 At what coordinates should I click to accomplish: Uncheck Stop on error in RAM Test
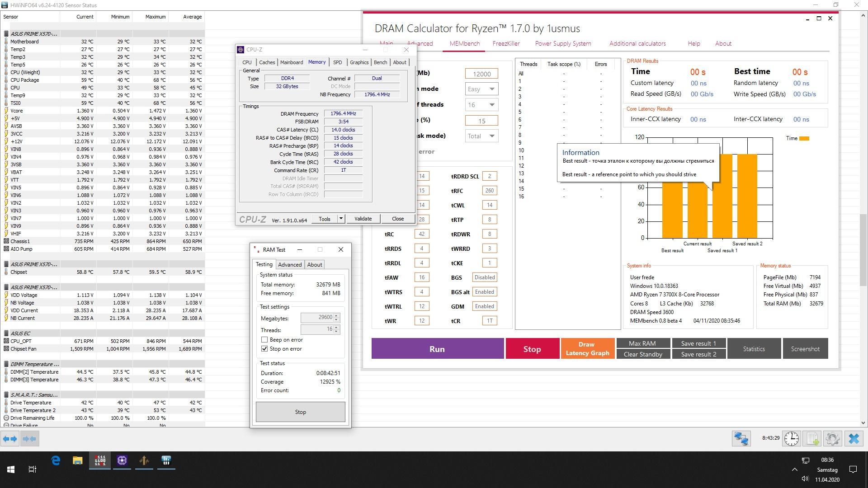coord(264,349)
